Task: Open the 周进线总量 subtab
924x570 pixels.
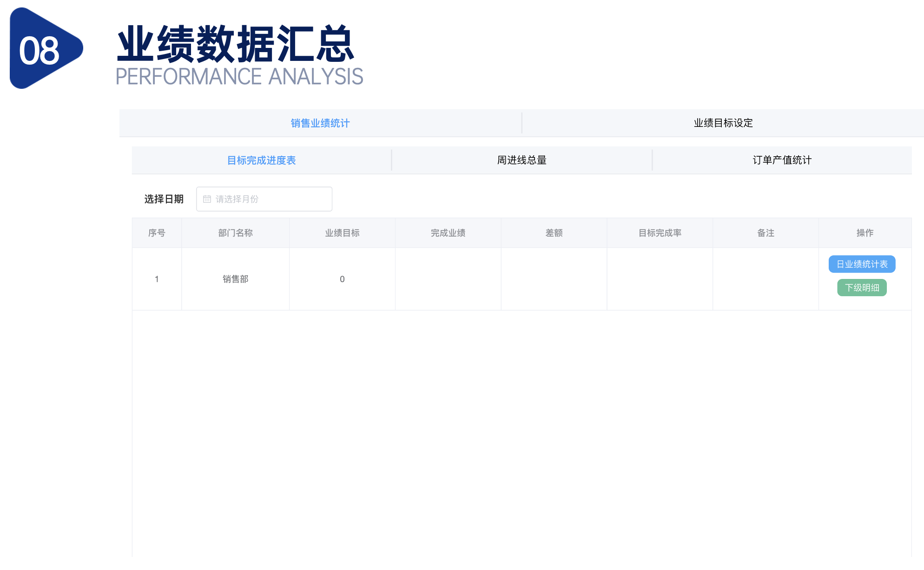Action: pos(521,160)
